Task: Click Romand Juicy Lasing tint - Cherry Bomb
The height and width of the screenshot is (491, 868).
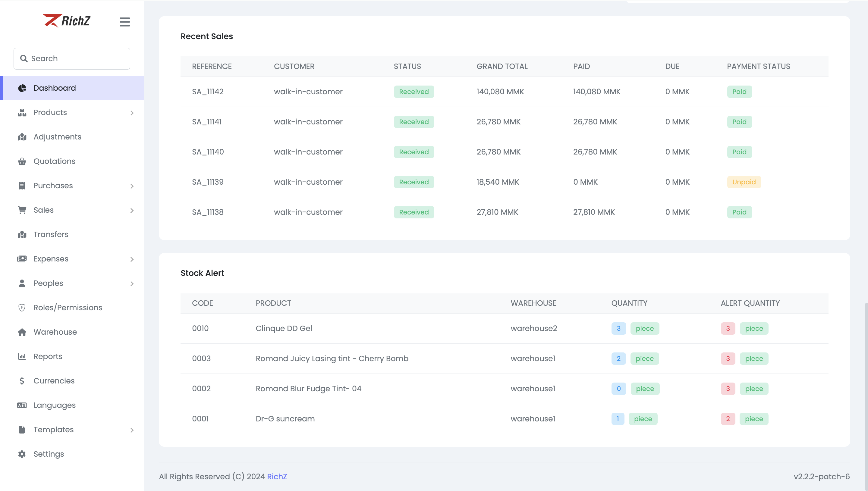Action: point(332,358)
